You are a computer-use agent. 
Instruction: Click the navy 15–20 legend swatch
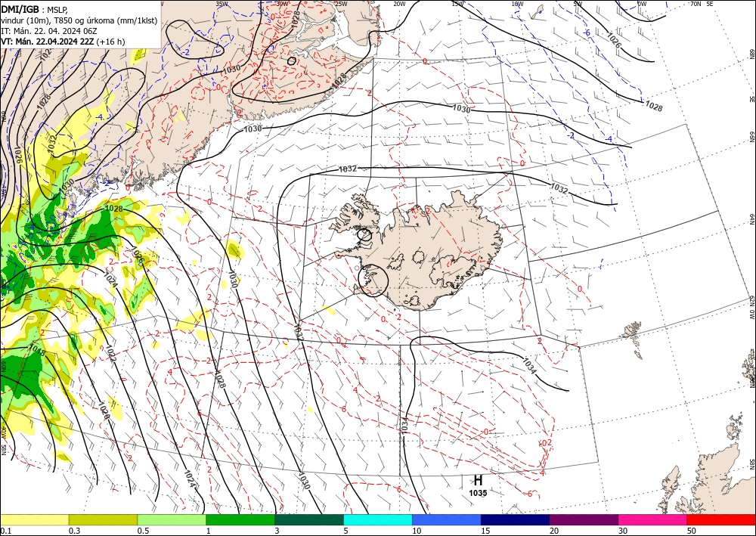click(x=516, y=519)
